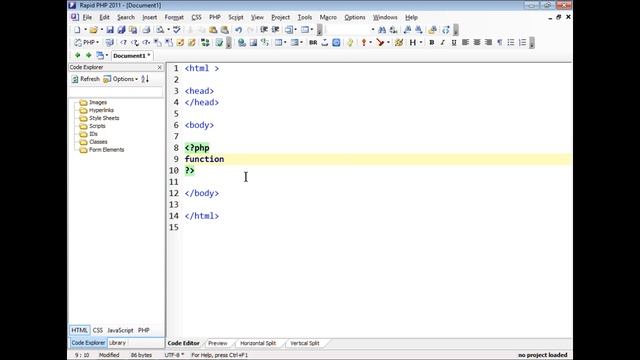Insert a line break with BR
Viewport: 640px width, 360px height.
point(313,42)
